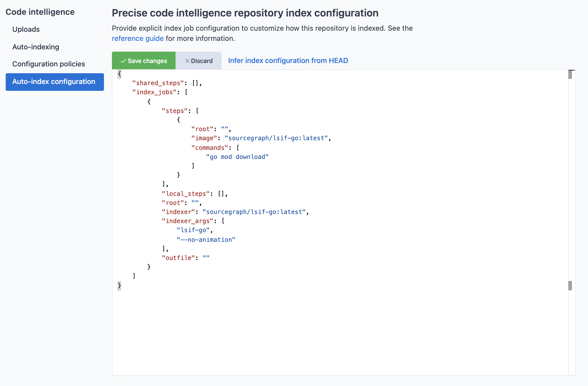Click Infer index configuration from HEAD
588x386 pixels.
click(x=288, y=61)
